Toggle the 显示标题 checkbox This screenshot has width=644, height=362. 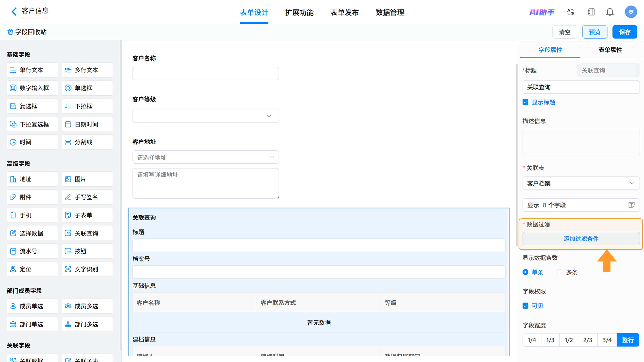[x=525, y=102]
